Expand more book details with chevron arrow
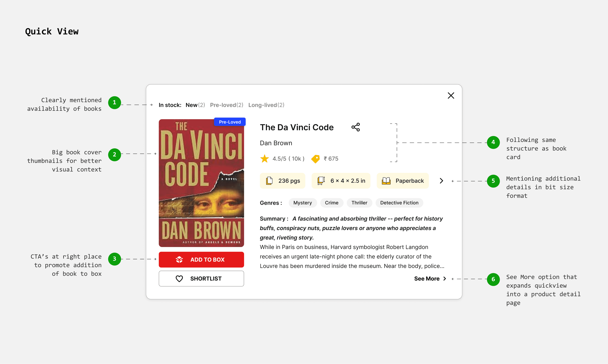Viewport: 608px width, 364px height. 441,181
